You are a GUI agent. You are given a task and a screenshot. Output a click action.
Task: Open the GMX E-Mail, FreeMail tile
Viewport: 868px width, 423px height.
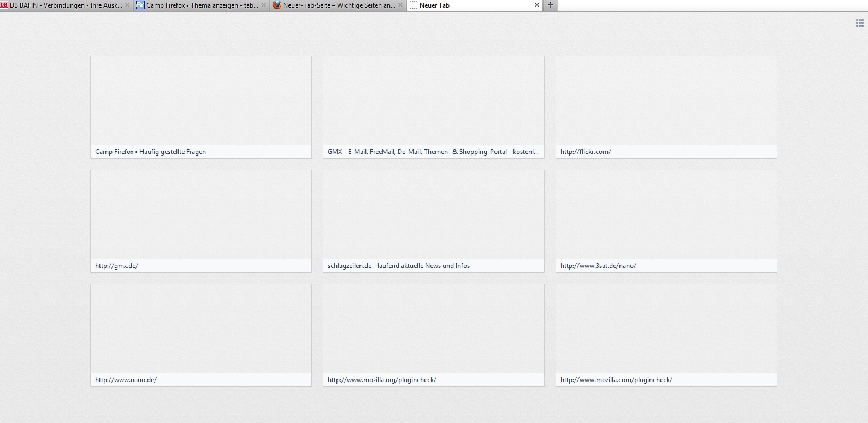point(434,107)
